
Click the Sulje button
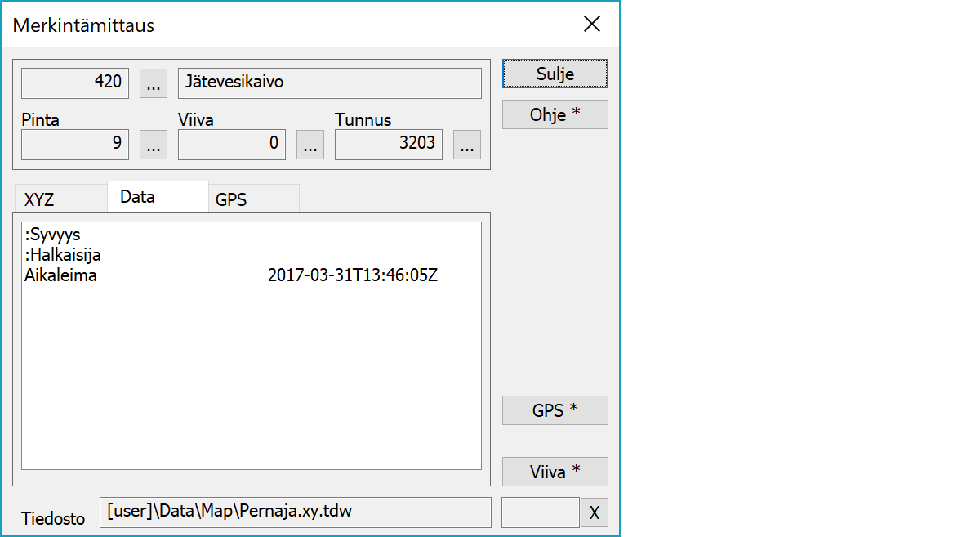[555, 74]
